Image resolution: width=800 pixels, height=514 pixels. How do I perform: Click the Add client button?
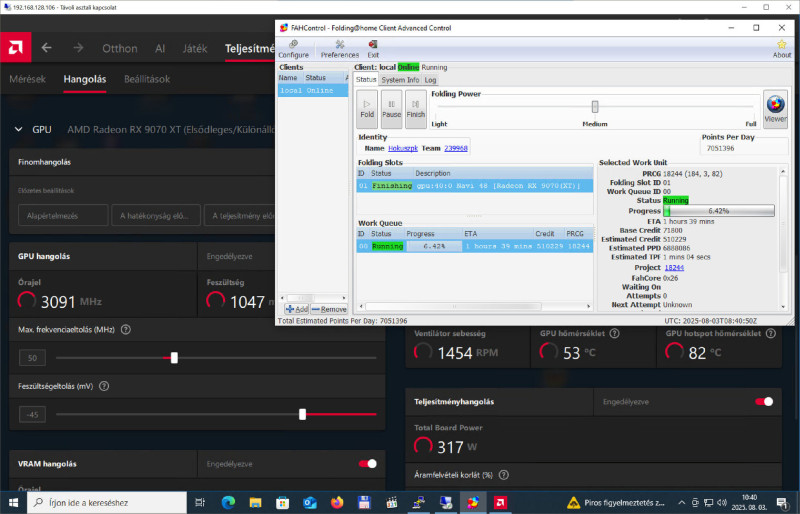[x=296, y=309]
